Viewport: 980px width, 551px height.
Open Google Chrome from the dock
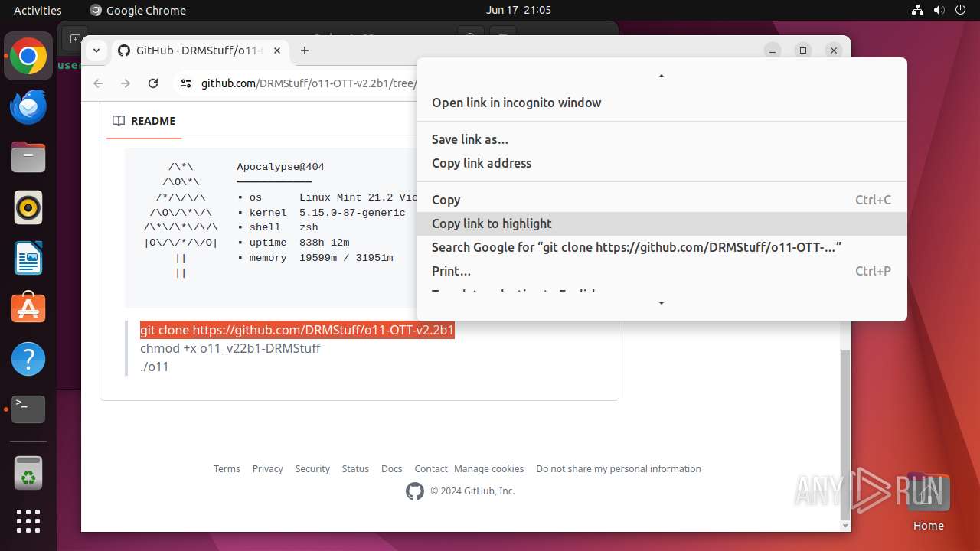(x=28, y=57)
